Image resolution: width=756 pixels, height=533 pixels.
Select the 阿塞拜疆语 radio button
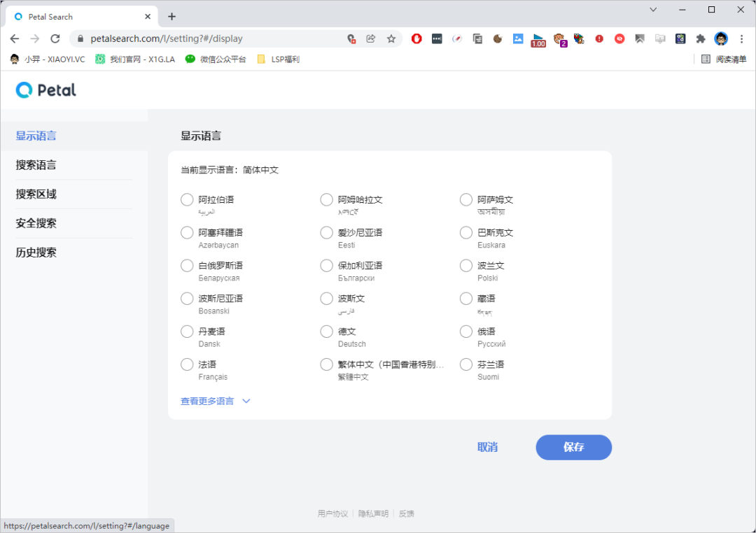pyautogui.click(x=187, y=233)
